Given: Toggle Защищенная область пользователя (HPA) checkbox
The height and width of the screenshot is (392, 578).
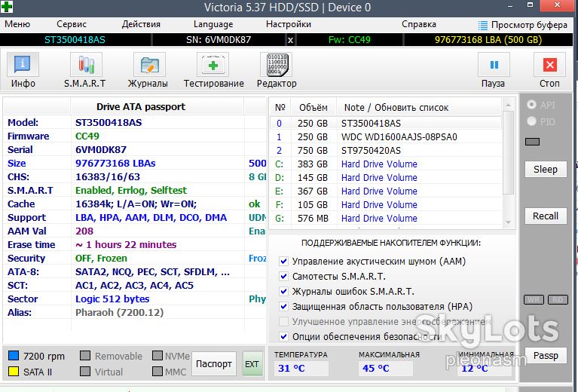Looking at the screenshot, I should tap(283, 307).
